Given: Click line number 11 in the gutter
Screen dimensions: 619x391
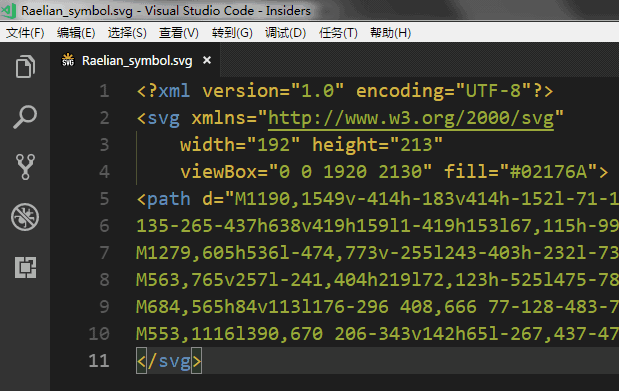Looking at the screenshot, I should tap(99, 361).
